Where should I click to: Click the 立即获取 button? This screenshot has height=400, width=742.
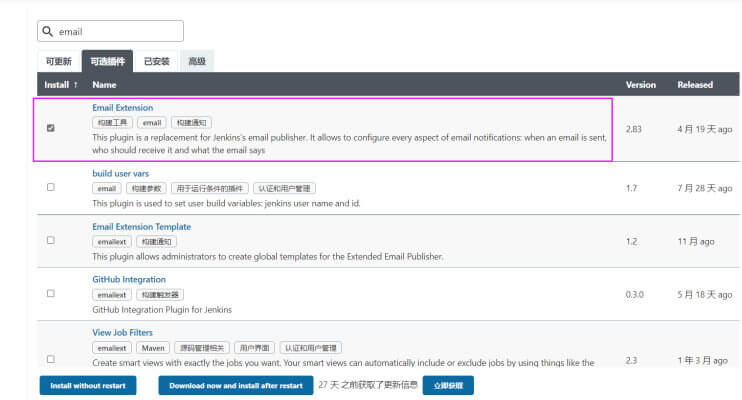tap(448, 385)
